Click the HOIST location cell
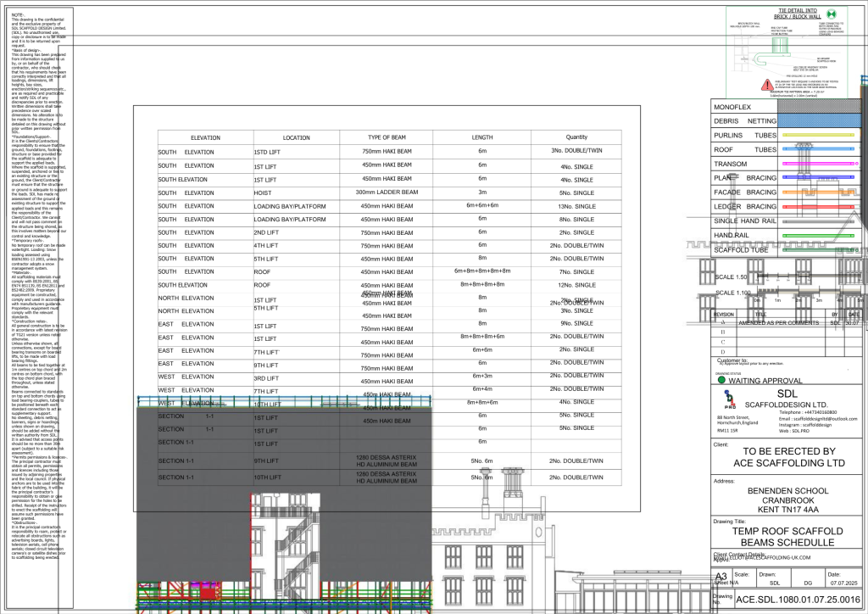 263,193
